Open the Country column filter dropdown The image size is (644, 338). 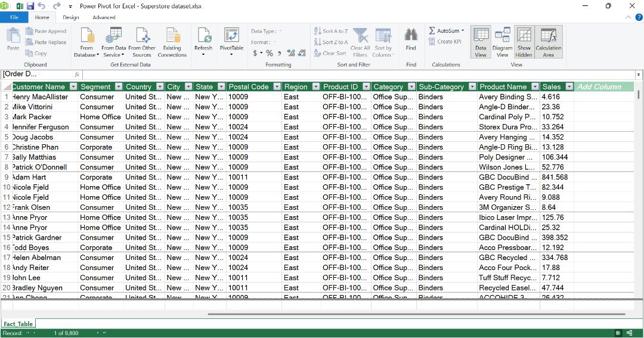pyautogui.click(x=159, y=86)
